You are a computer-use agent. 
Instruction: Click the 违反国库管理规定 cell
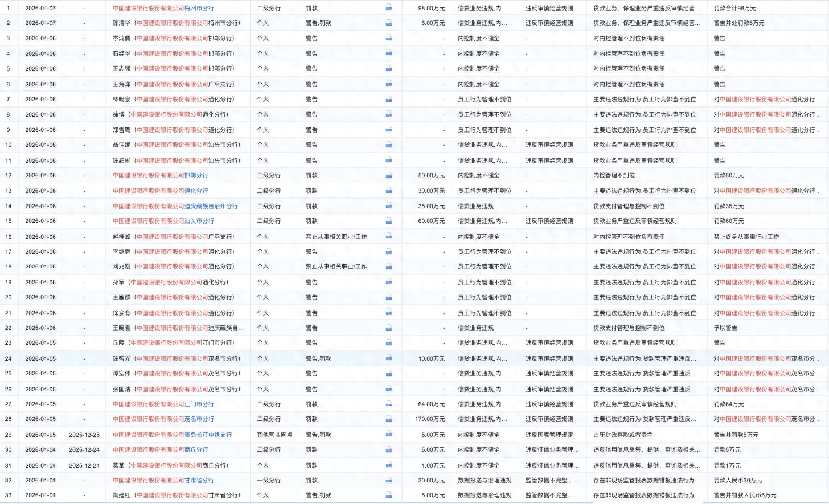point(549,435)
